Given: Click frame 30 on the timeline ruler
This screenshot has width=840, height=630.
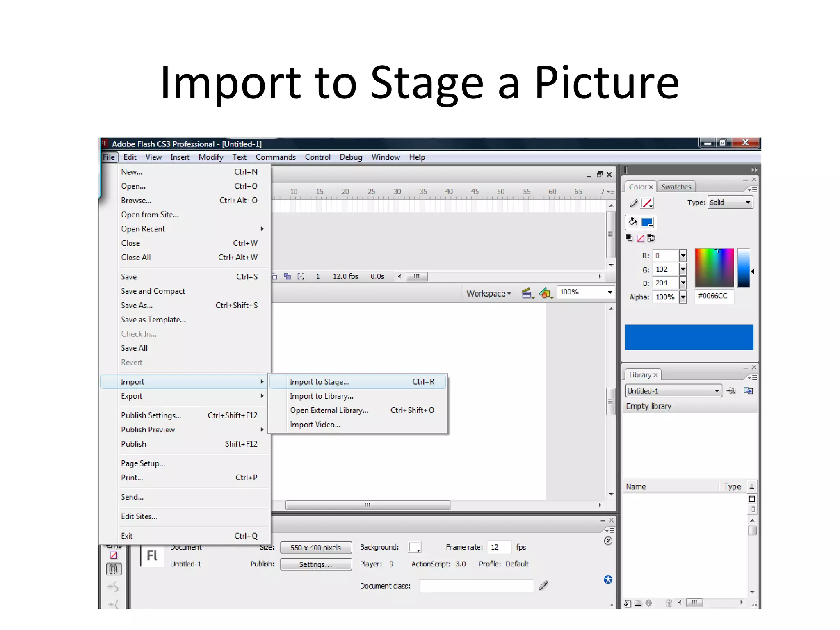Looking at the screenshot, I should pos(397,192).
